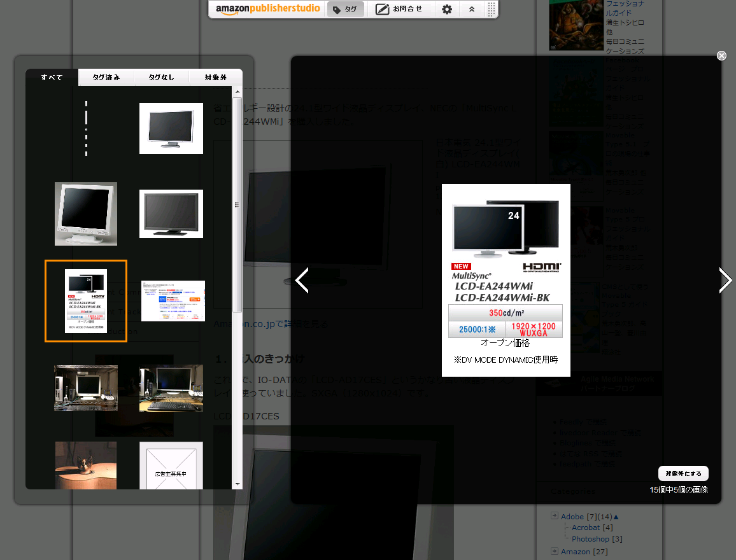Switch to the すべて tab

(52, 78)
